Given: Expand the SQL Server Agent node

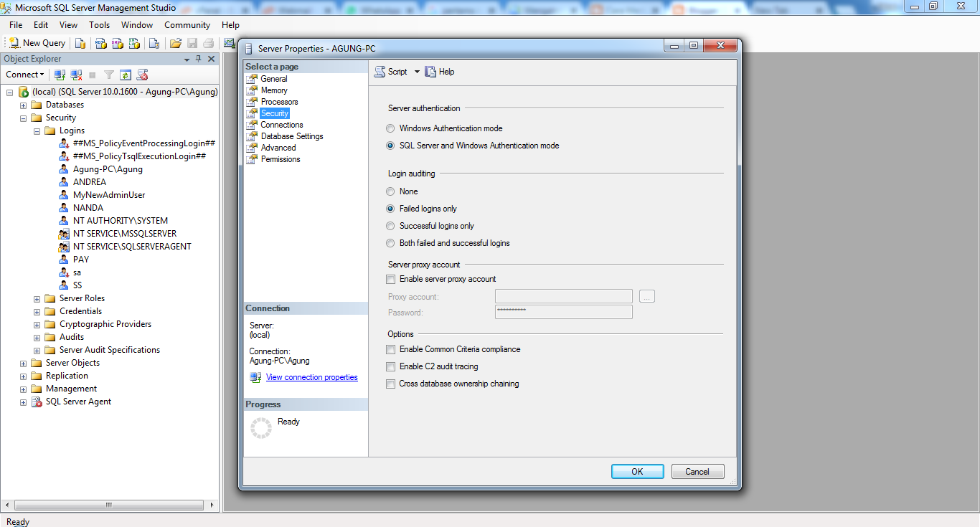Looking at the screenshot, I should point(24,402).
